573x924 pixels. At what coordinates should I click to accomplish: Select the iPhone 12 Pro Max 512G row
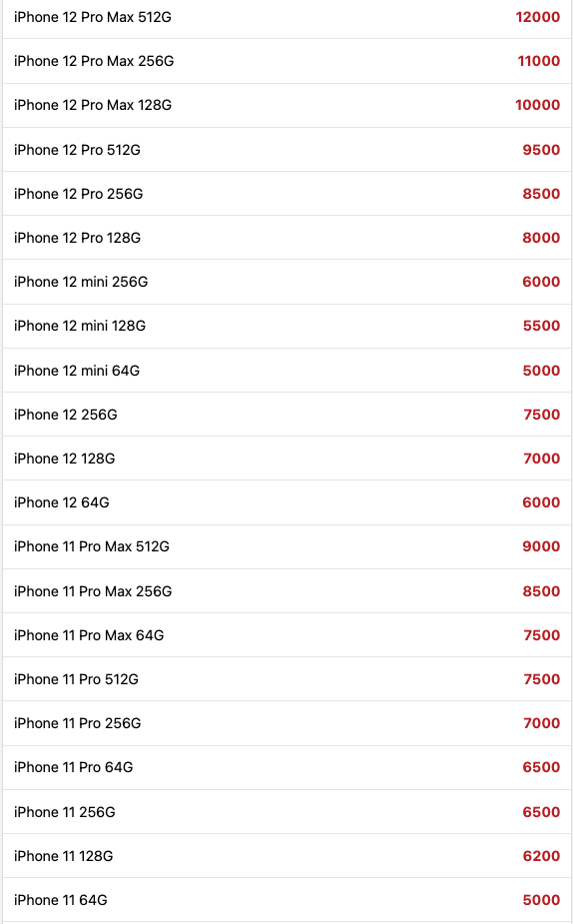click(286, 17)
